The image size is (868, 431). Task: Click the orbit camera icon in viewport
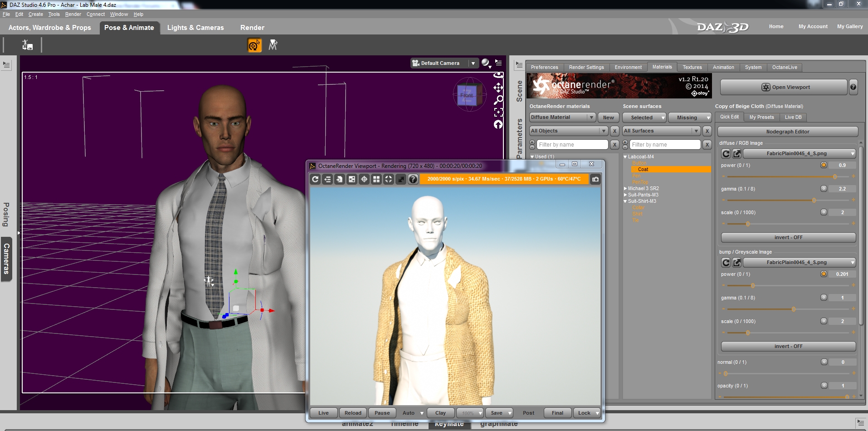(498, 75)
